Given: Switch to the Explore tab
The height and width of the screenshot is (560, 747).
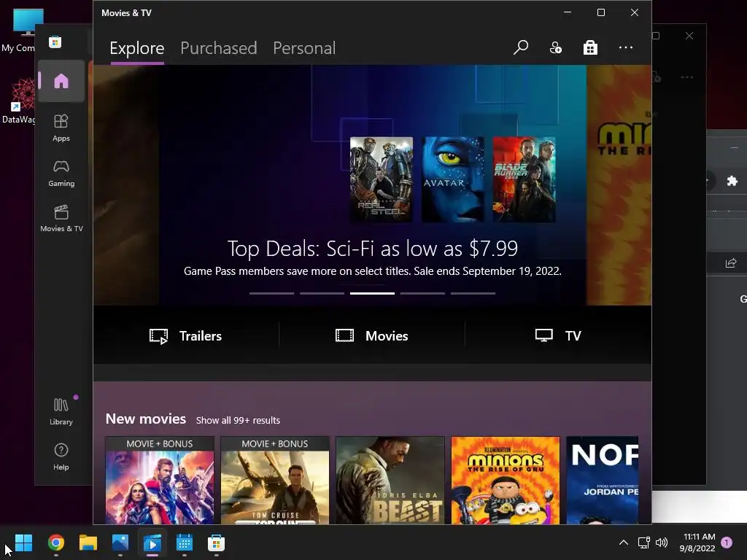Looking at the screenshot, I should 136,48.
